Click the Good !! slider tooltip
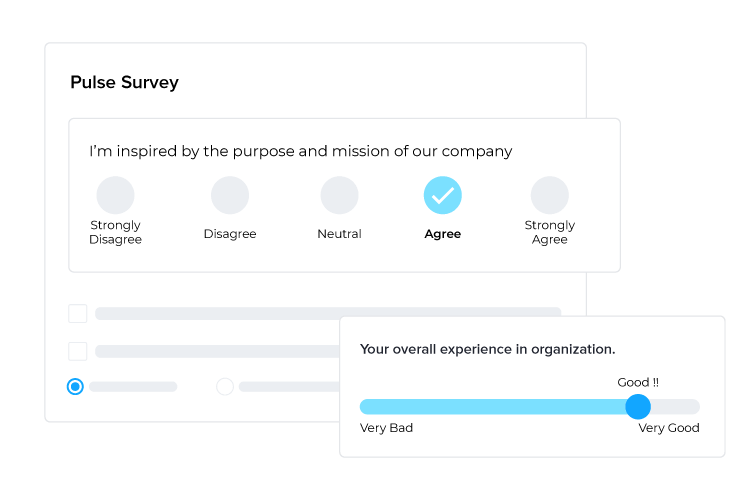750x500 pixels. click(638, 382)
